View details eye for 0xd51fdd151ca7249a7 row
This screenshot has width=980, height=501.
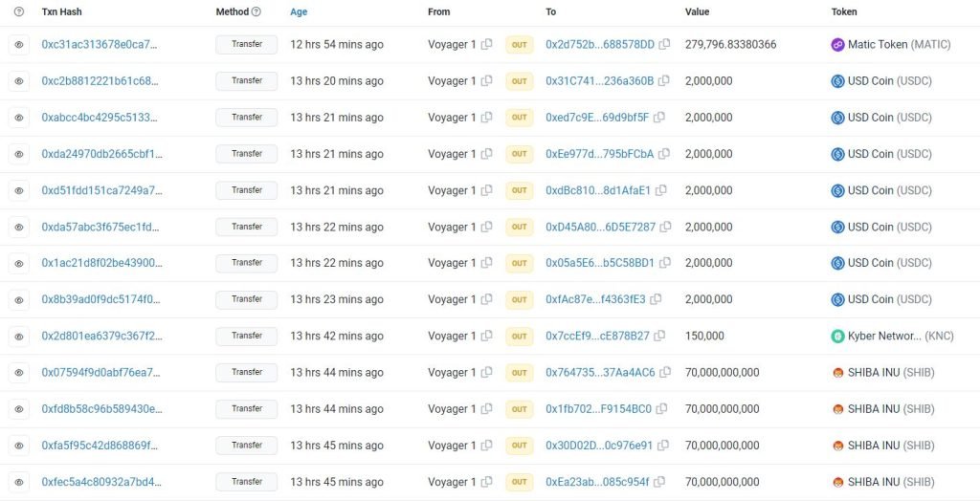(19, 190)
